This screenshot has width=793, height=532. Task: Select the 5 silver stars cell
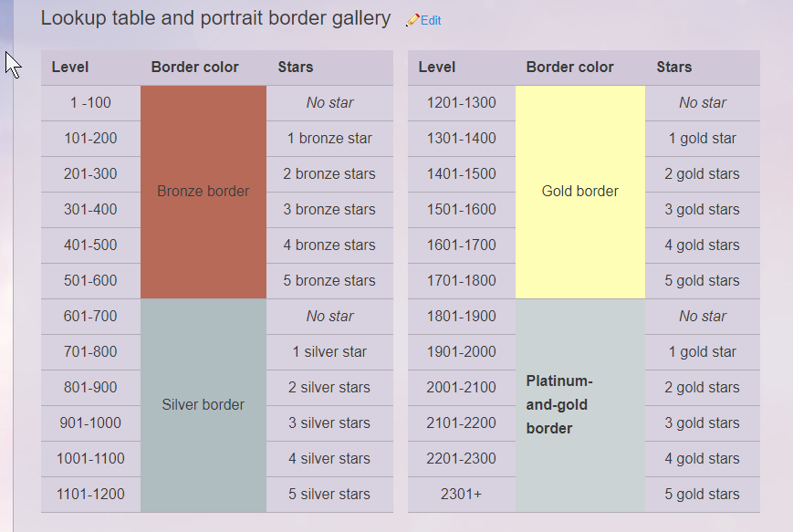(x=329, y=495)
